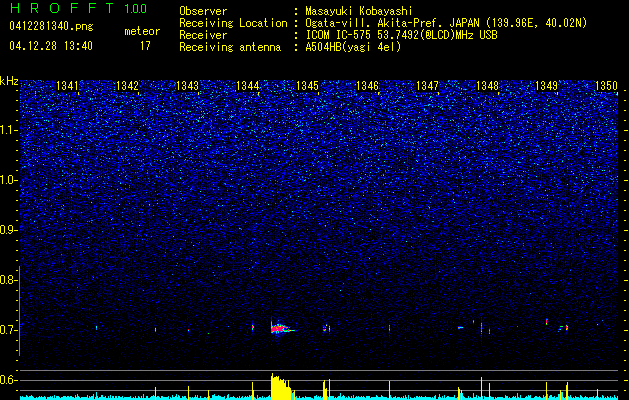Click the 1343 time marker
This screenshot has width=629, height=400.
pyautogui.click(x=187, y=86)
